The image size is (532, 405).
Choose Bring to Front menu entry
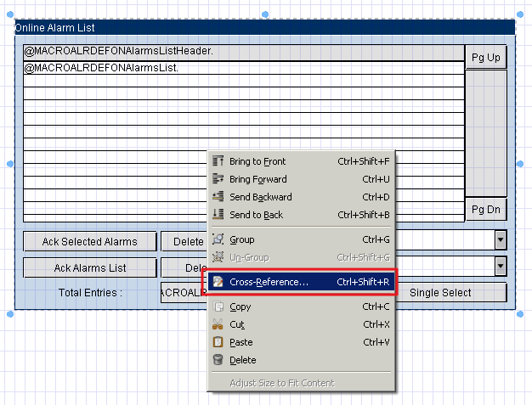click(x=301, y=161)
